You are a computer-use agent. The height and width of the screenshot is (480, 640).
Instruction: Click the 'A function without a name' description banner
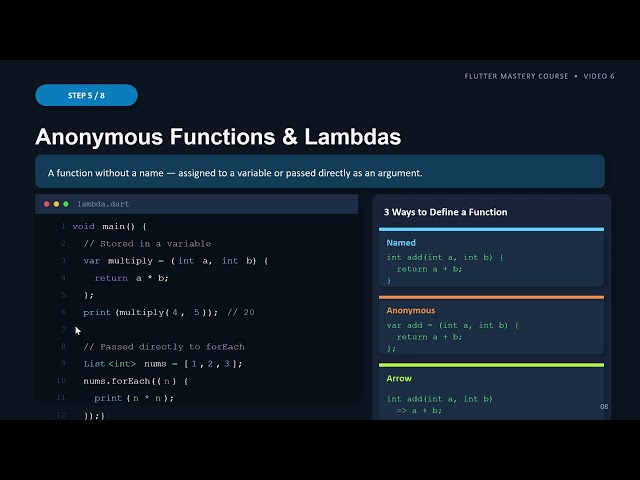pyautogui.click(x=320, y=171)
